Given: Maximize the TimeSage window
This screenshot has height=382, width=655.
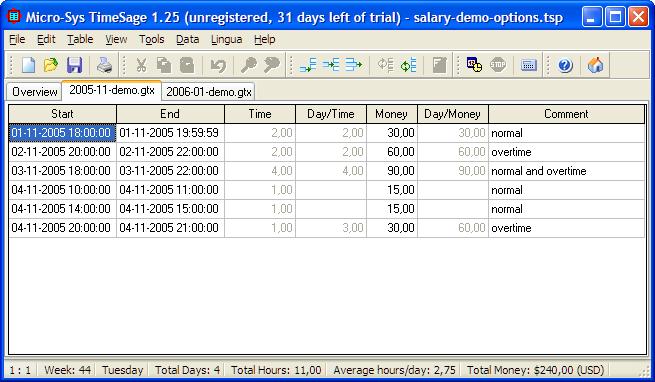Looking at the screenshot, I should click(x=615, y=17).
